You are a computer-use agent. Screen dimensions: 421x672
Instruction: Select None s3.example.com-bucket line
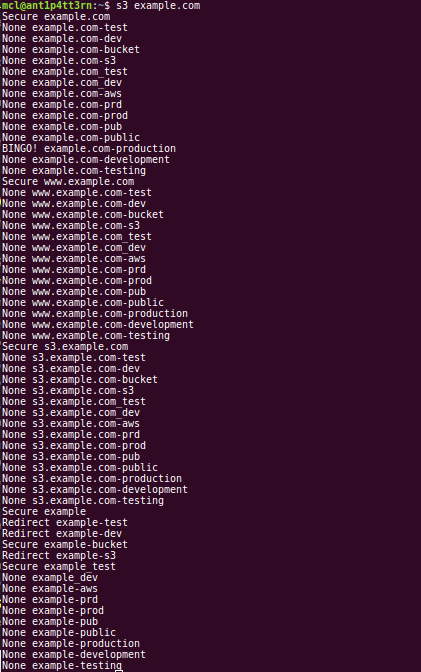click(80, 380)
